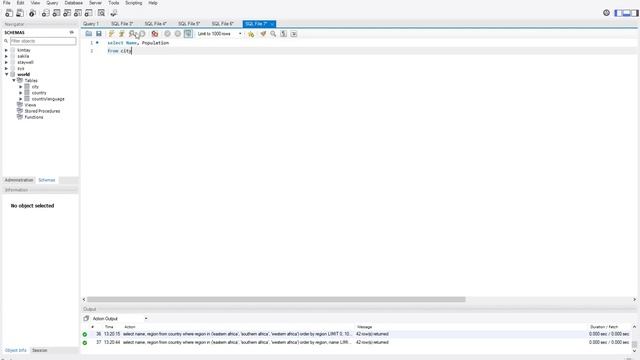Click the create new stored procedure icon
This screenshot has width=640, height=360.
tap(78, 13)
